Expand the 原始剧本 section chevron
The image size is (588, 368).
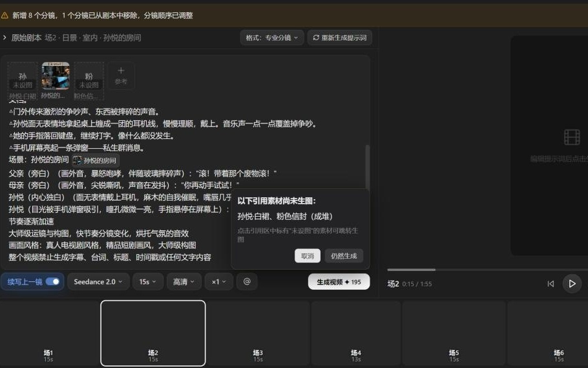4,38
